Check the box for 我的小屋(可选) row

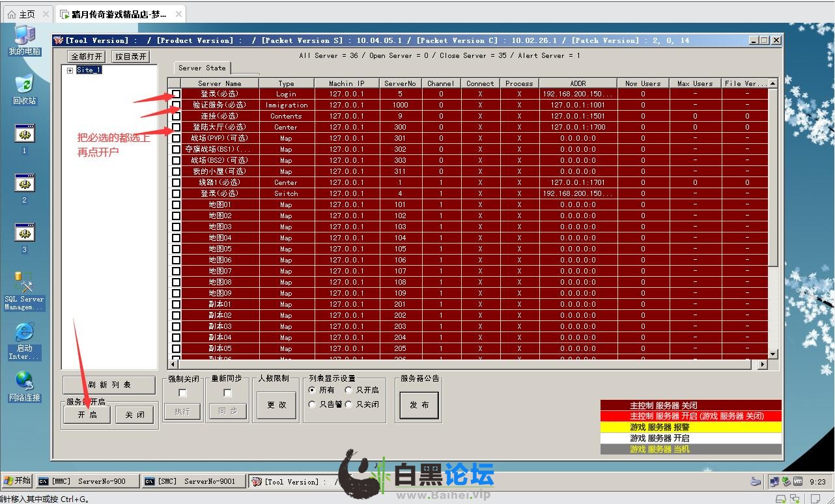[176, 171]
